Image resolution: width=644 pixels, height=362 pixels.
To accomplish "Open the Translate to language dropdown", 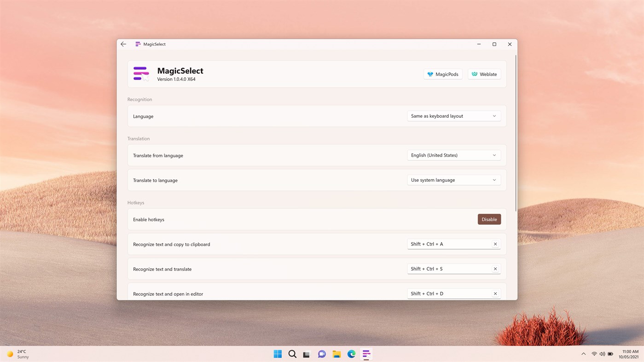I will click(x=453, y=180).
